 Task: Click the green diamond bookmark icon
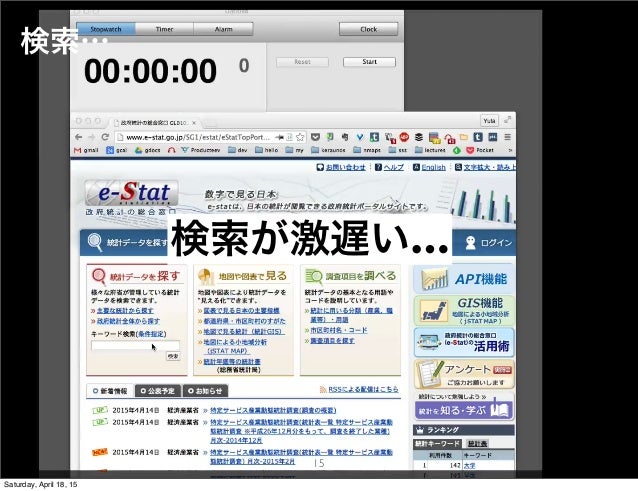(x=457, y=151)
